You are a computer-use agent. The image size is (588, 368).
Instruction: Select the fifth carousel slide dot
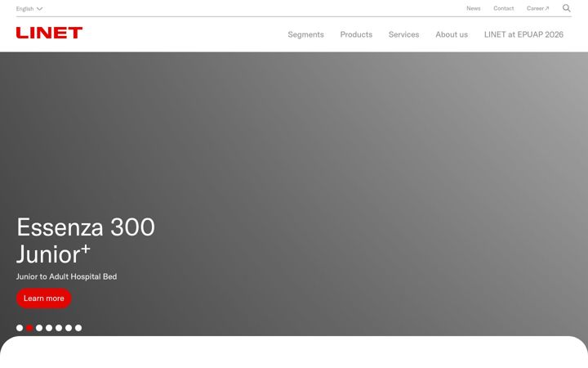point(59,328)
